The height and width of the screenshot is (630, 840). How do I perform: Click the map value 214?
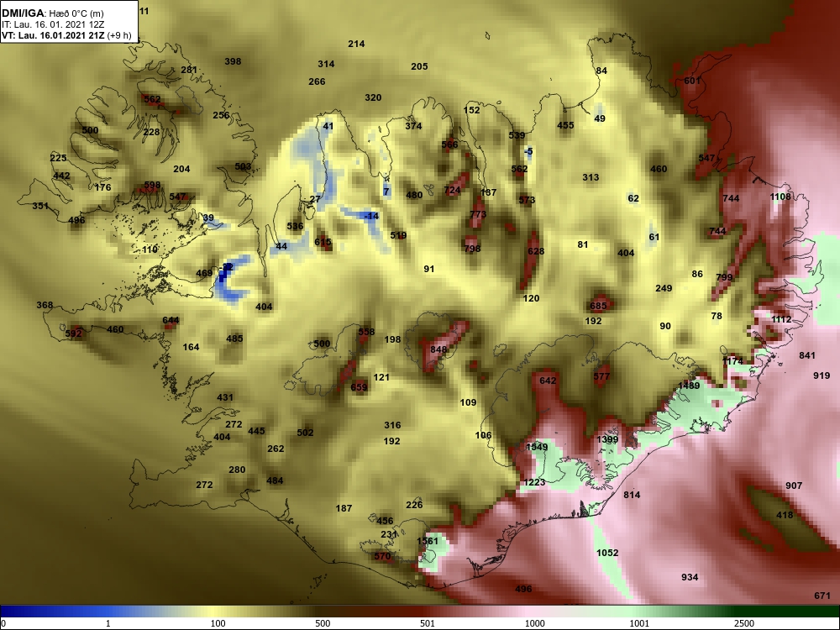356,44
